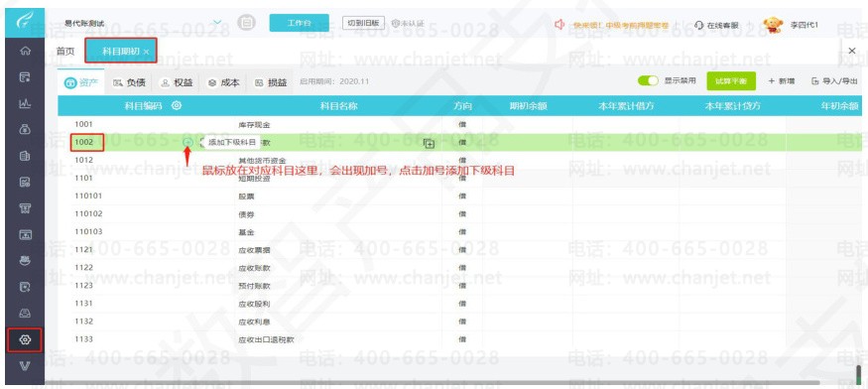Image resolution: width=868 pixels, height=389 pixels.
Task: Select account code 1133
Action: [83, 338]
